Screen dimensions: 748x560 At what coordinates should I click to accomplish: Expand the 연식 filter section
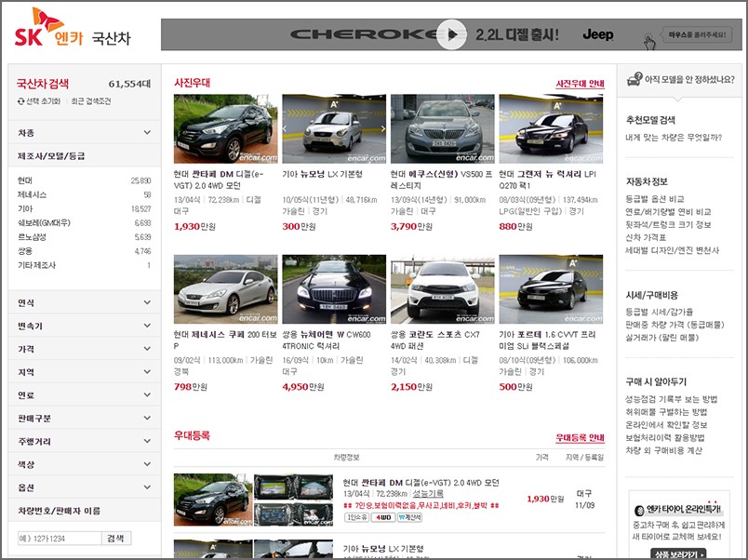85,302
